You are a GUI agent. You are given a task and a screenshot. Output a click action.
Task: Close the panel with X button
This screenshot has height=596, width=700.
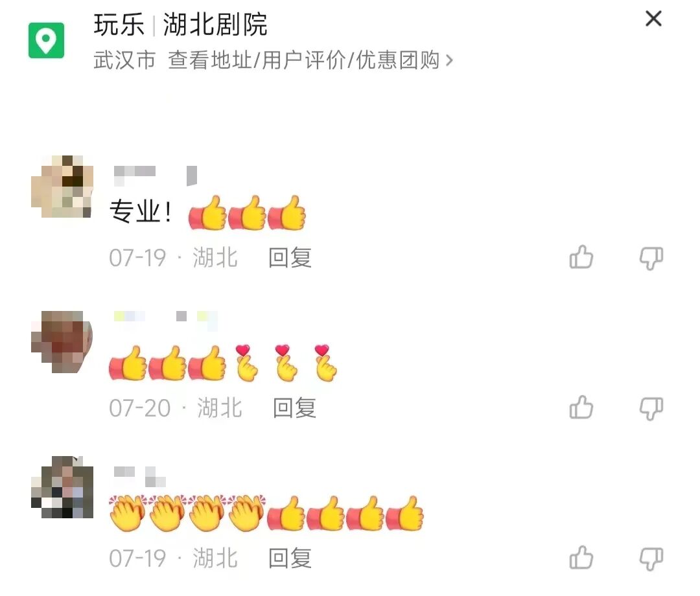653,19
